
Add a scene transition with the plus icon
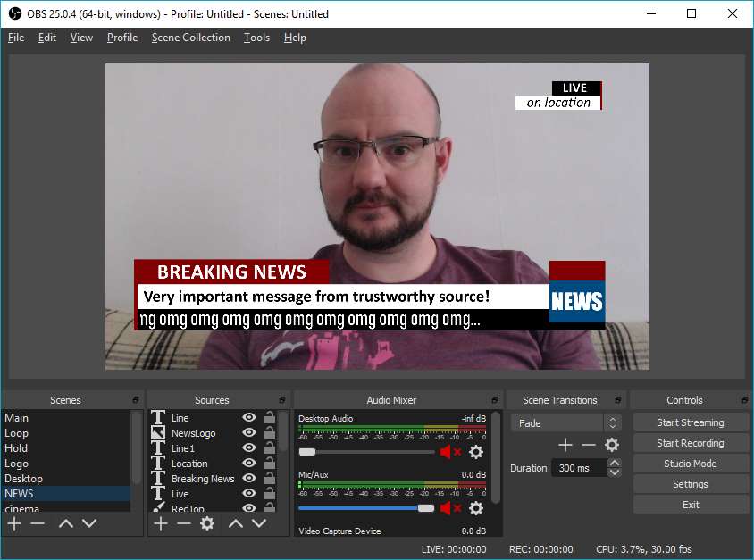tap(565, 445)
